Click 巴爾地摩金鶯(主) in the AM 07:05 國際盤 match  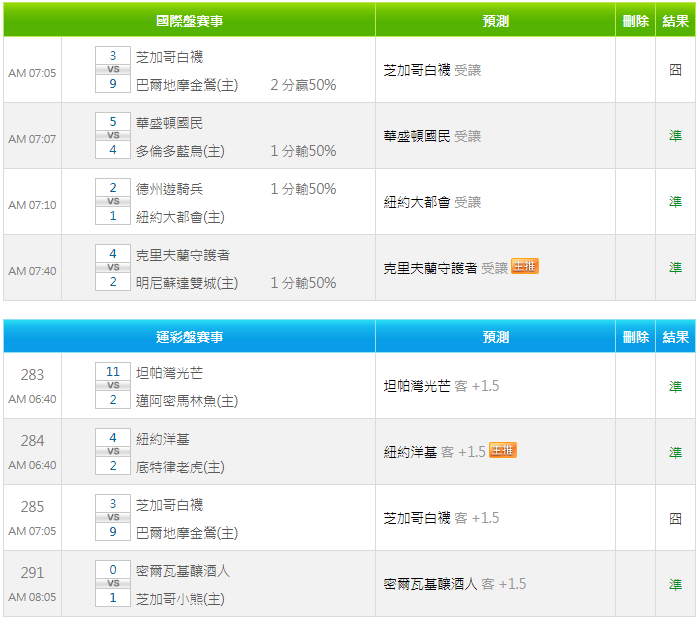click(x=187, y=85)
